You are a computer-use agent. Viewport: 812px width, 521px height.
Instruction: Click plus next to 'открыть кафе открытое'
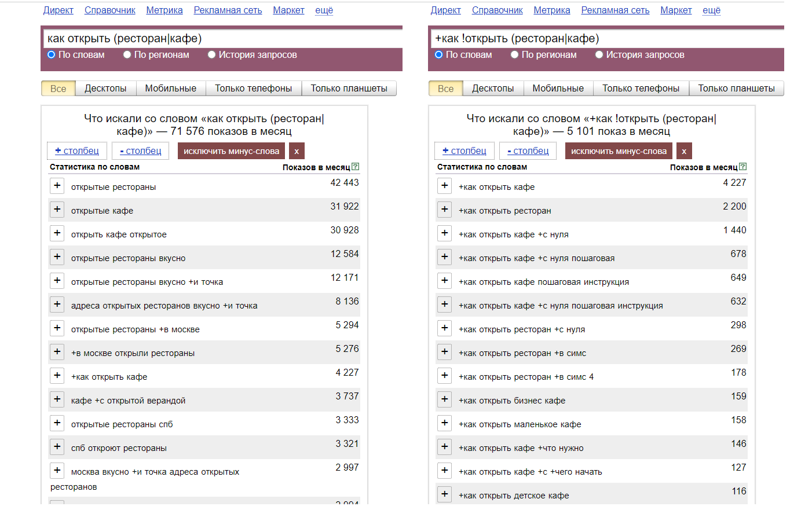coord(57,233)
